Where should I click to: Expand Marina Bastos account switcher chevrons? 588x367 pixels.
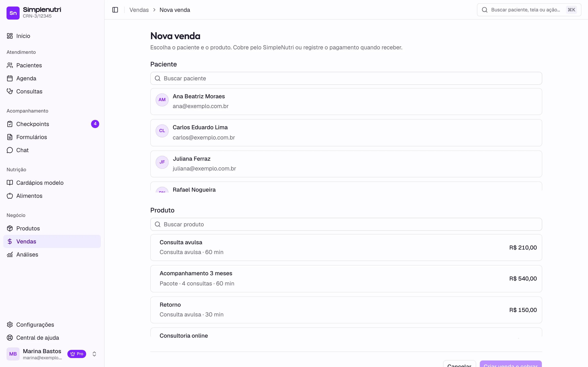pos(94,354)
